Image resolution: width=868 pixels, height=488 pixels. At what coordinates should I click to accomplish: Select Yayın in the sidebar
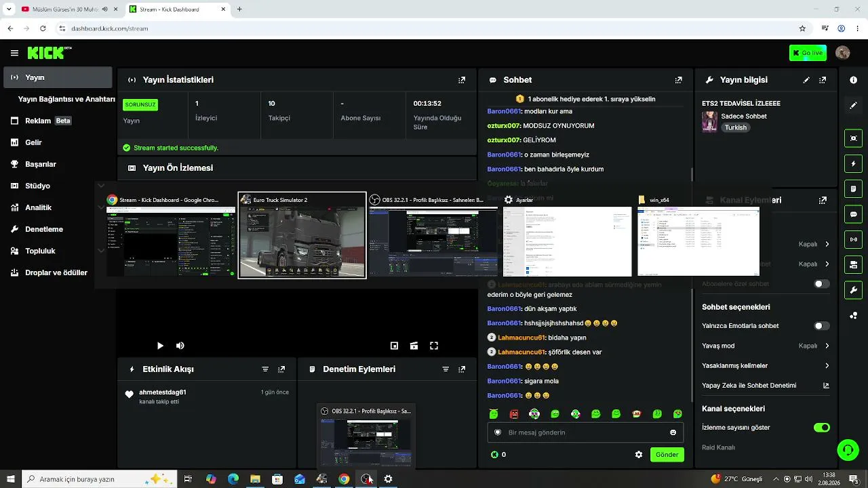(x=58, y=77)
